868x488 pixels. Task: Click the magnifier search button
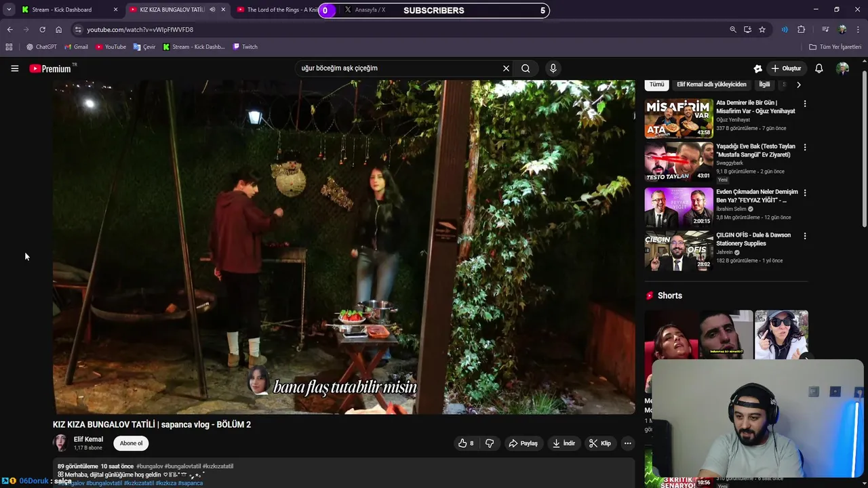(526, 68)
